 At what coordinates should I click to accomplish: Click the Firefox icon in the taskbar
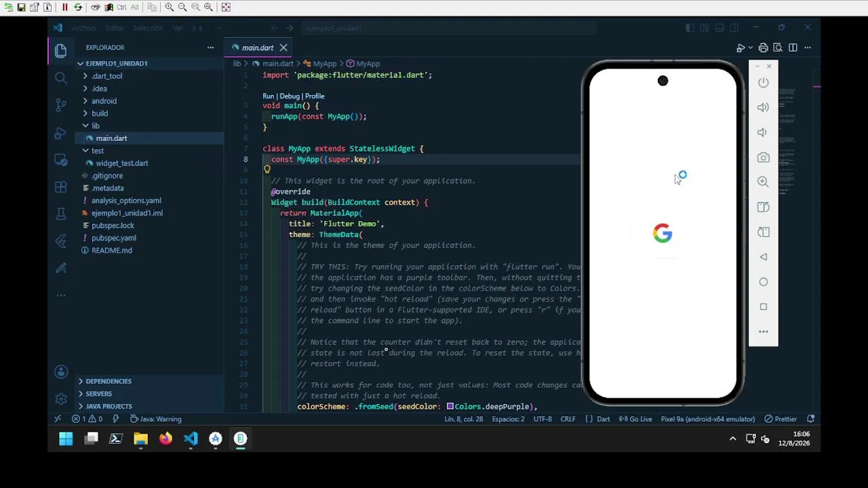(x=165, y=439)
